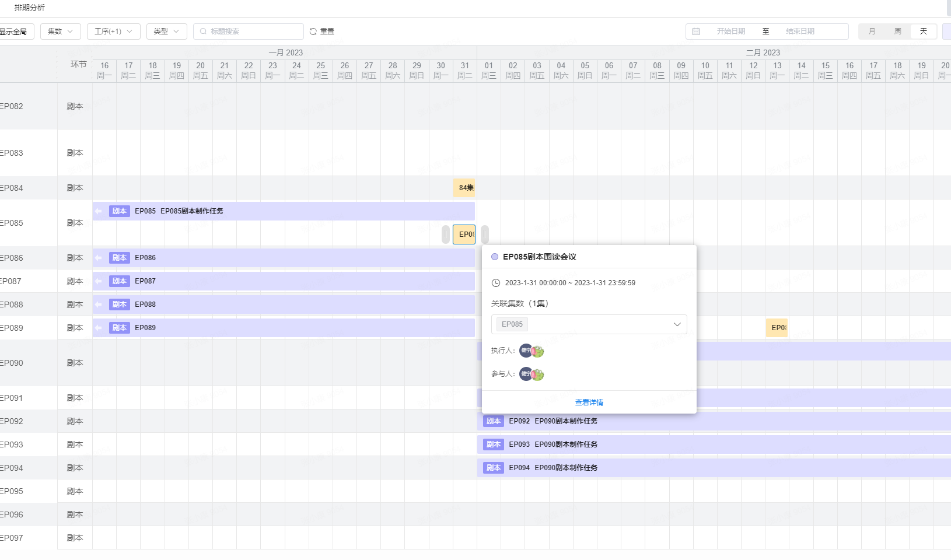This screenshot has height=560, width=951.
Task: Click the refresh icon beside 重置
Action: [313, 32]
